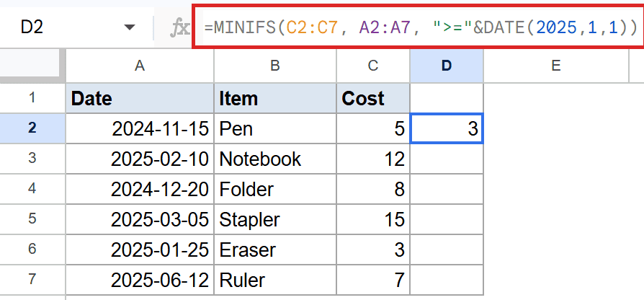
Task: Select row 3 header
Action: click(32, 159)
